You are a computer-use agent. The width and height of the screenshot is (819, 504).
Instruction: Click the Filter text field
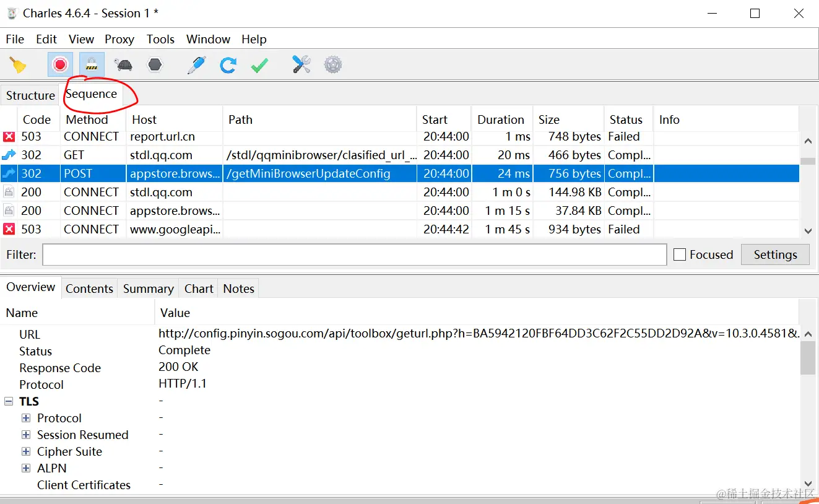(354, 254)
